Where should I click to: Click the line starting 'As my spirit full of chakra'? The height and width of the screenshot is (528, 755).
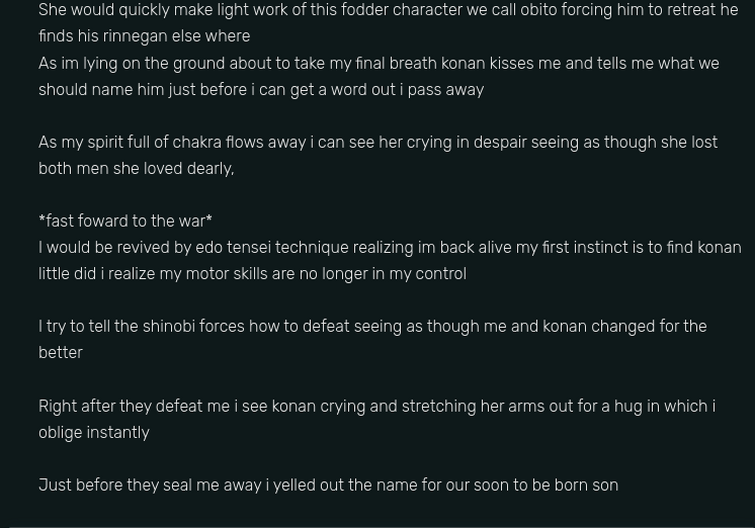pyautogui.click(x=378, y=142)
